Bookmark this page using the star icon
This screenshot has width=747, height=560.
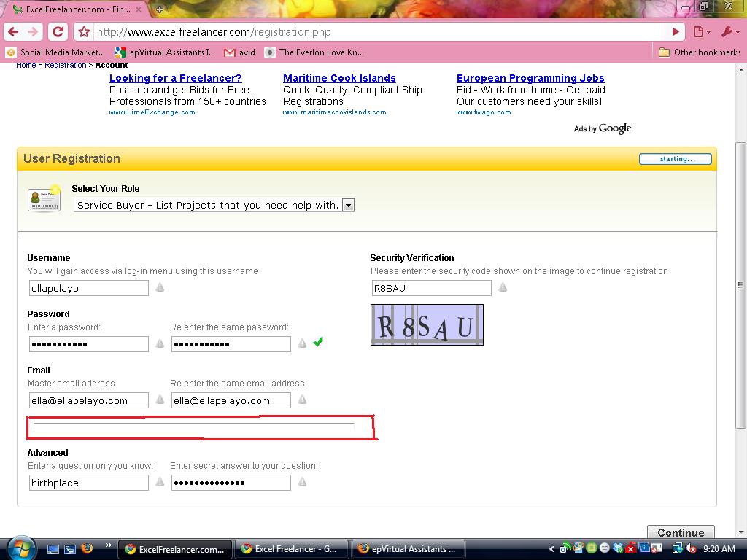pyautogui.click(x=84, y=31)
